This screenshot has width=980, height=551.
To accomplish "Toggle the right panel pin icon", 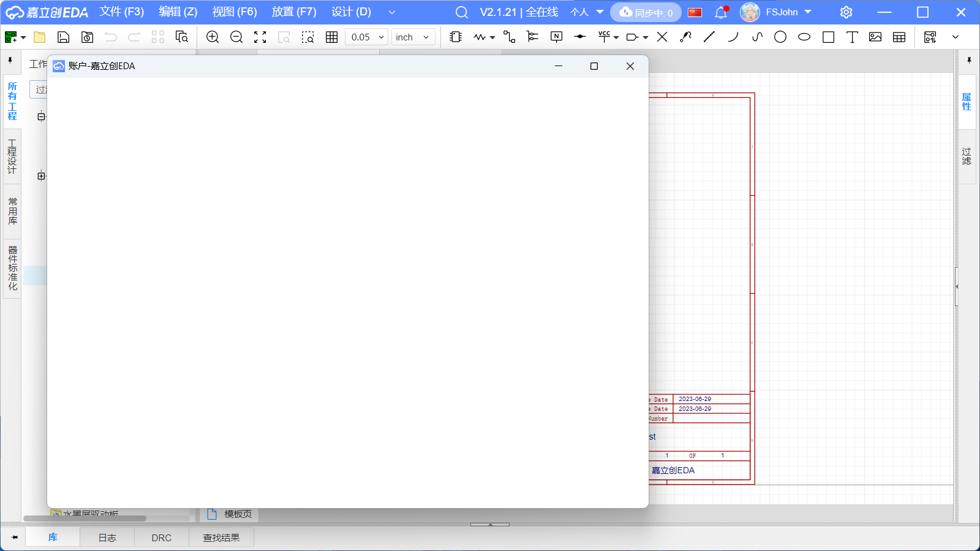I will click(969, 60).
